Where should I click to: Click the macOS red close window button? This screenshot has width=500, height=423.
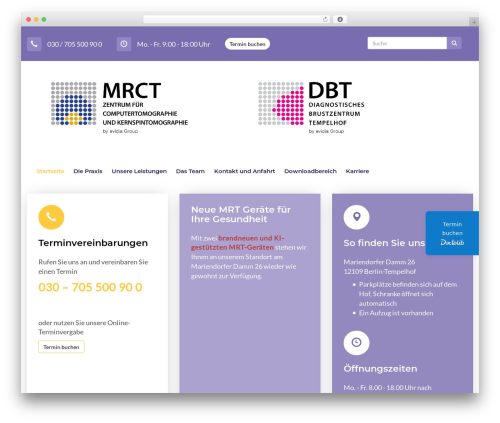coord(29,19)
